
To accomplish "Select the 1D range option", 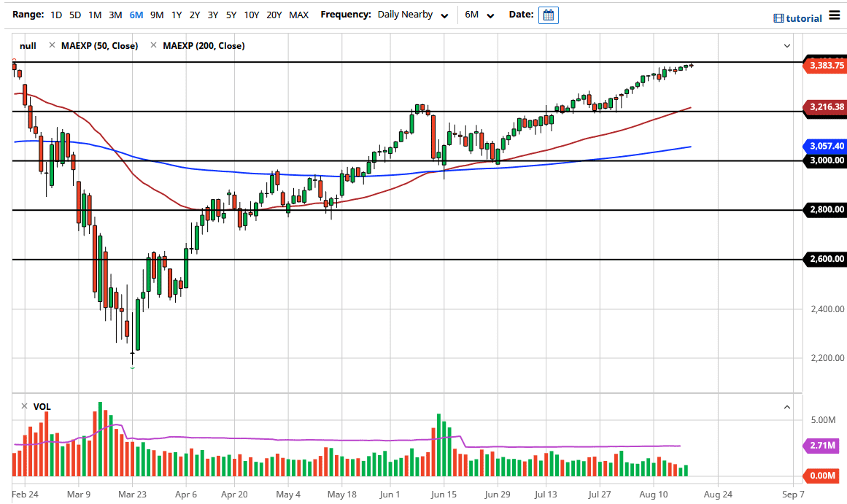I will [x=56, y=15].
